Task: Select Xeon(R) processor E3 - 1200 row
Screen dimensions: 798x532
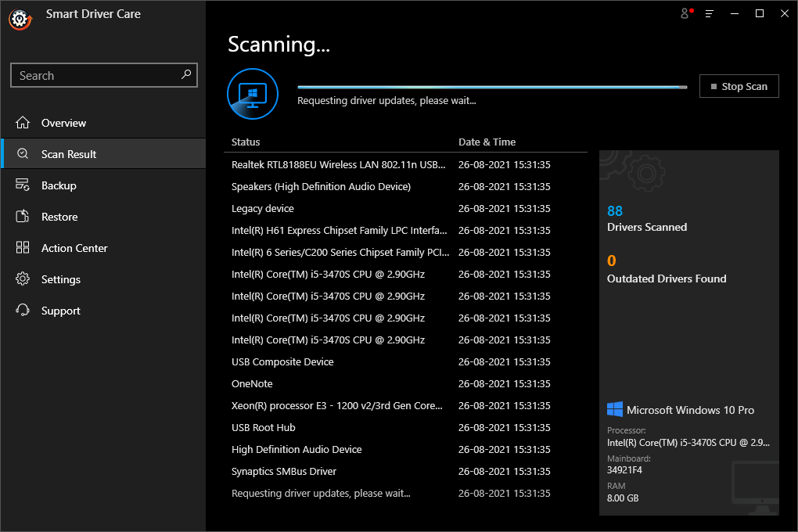Action: 405,405
